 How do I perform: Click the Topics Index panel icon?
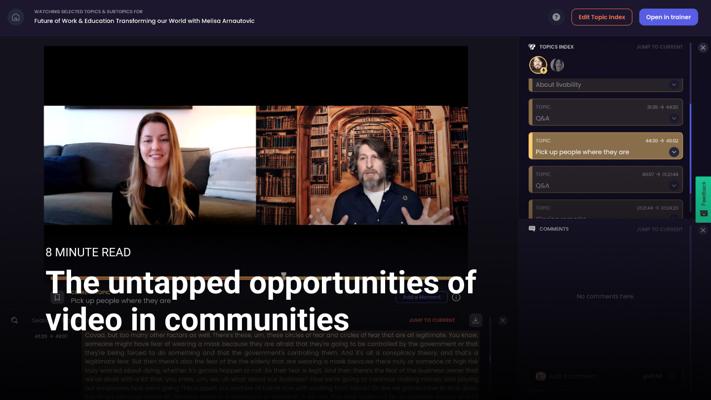click(x=532, y=47)
